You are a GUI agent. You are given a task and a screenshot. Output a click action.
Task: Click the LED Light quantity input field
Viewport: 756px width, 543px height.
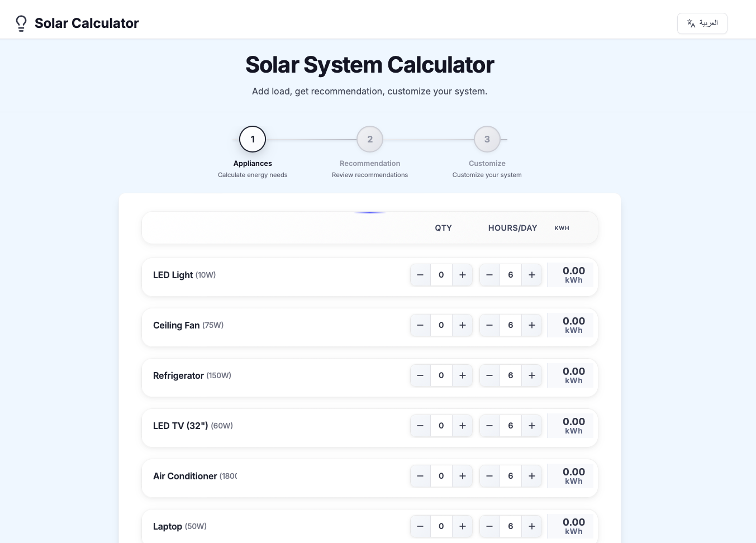click(441, 275)
